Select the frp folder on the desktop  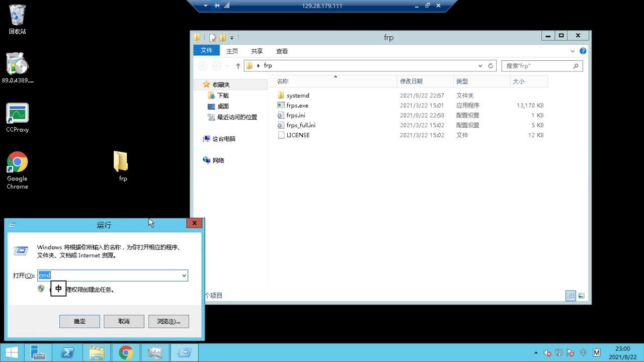click(121, 166)
